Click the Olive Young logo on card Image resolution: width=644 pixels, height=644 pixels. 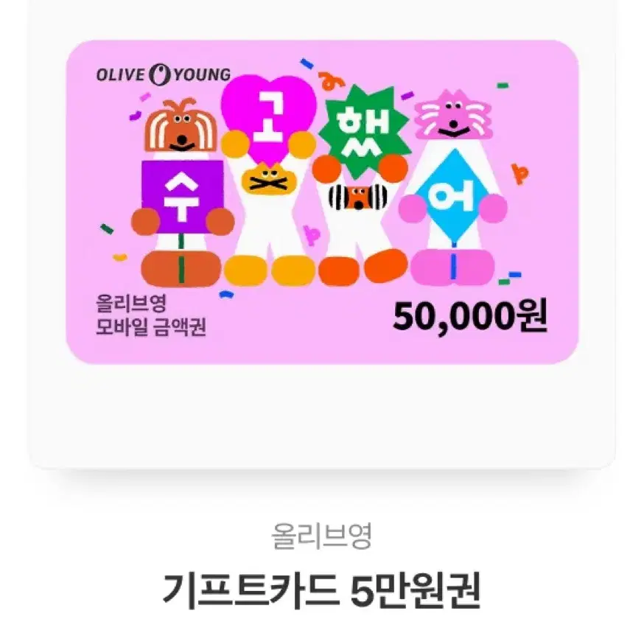164,74
